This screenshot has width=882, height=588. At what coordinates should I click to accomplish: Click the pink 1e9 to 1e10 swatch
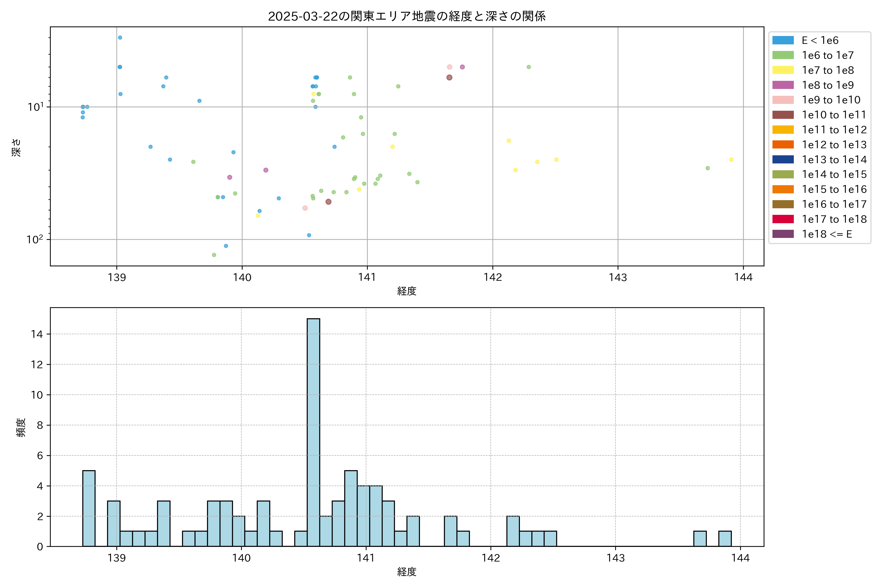pyautogui.click(x=783, y=100)
